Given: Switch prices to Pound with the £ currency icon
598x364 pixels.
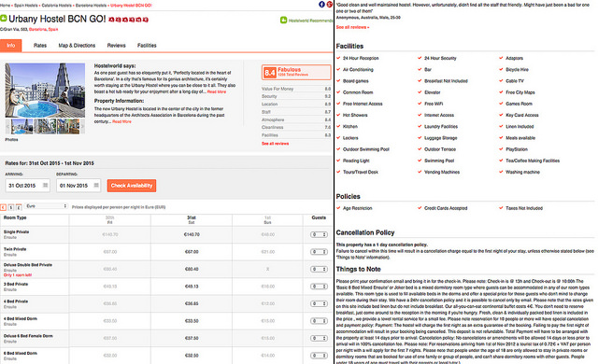Looking at the screenshot, I should coord(19,207).
